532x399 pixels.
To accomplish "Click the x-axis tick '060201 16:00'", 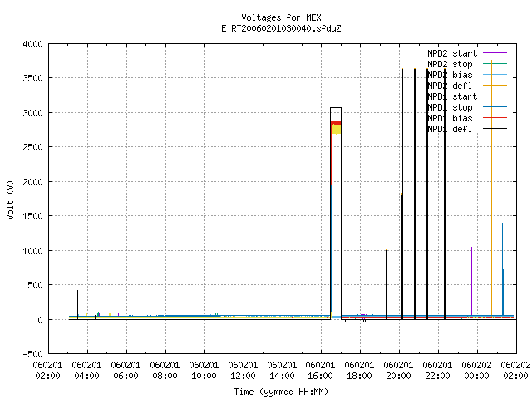I will (x=321, y=371).
